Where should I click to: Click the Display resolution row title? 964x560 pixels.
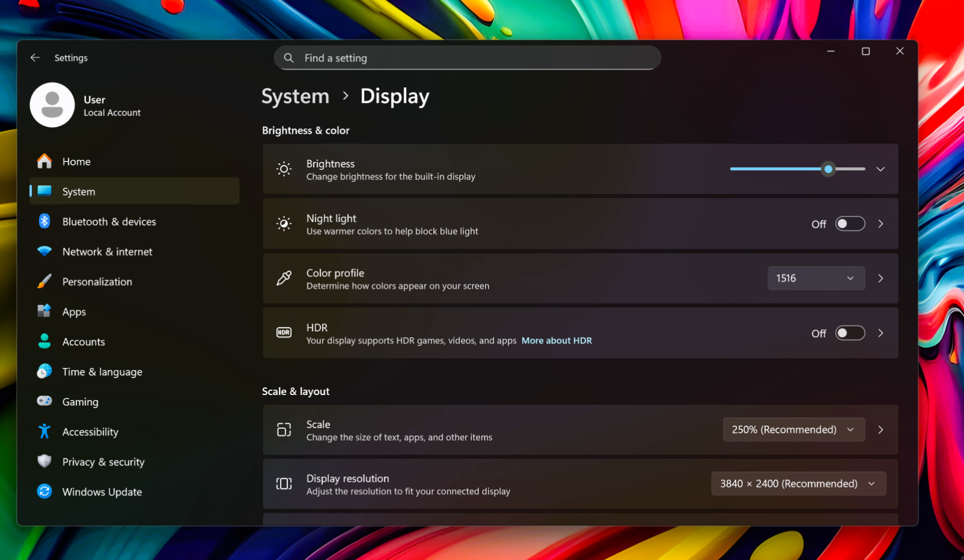click(348, 478)
